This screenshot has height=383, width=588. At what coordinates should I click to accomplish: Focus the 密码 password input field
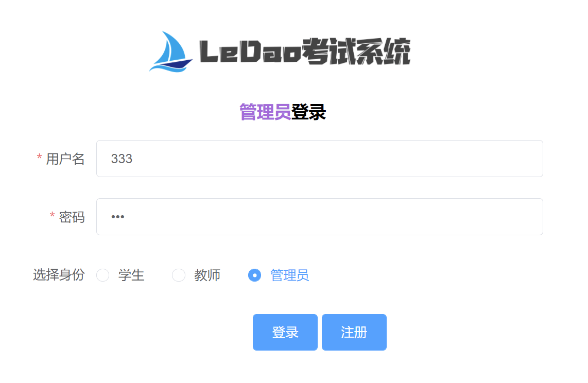(320, 217)
